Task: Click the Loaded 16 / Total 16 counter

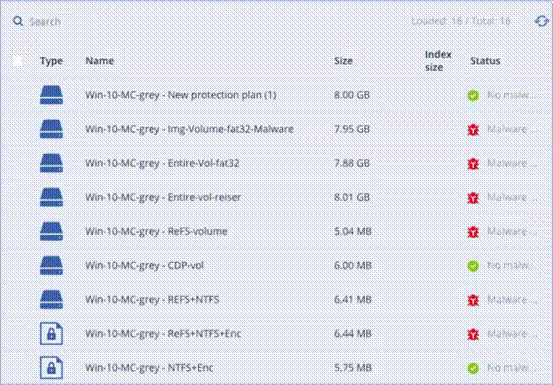Action: (x=461, y=21)
